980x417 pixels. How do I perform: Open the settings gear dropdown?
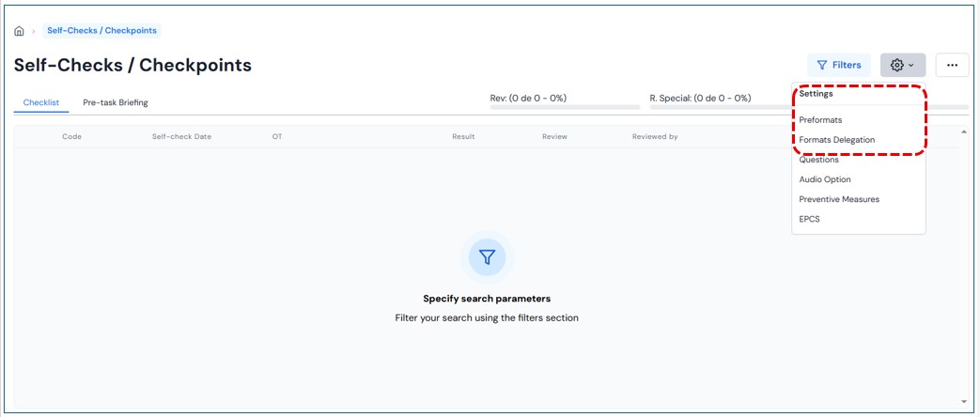(902, 65)
